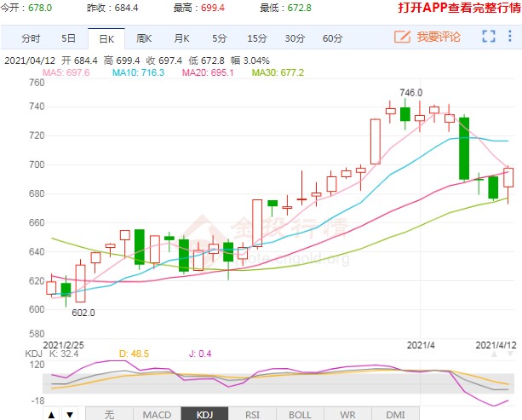Click the up arrow indicator button
522x420 pixels.
[x=51, y=414]
